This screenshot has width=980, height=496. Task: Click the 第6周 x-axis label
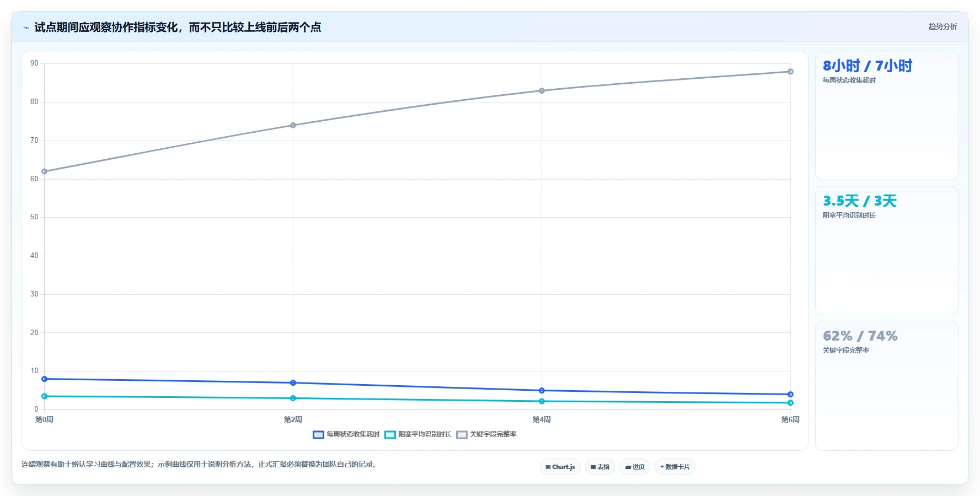tap(790, 420)
